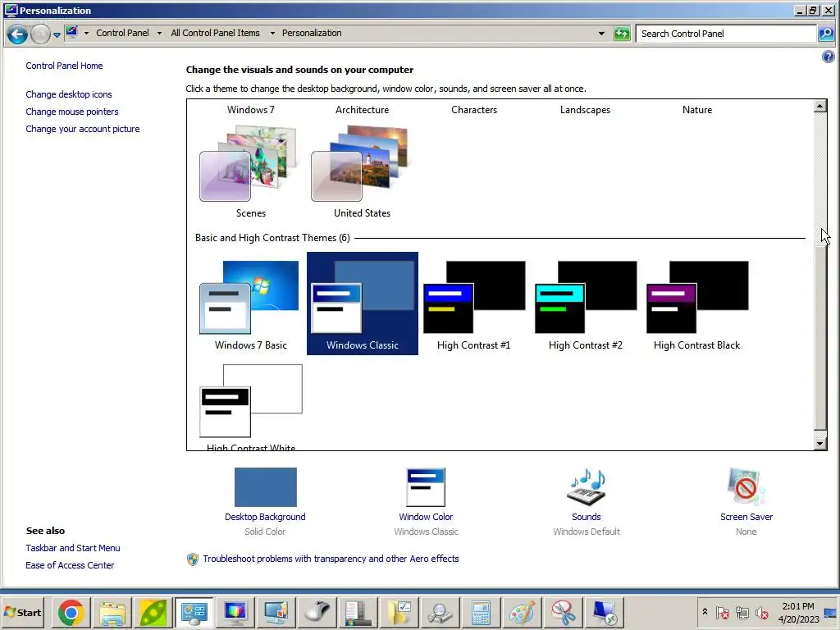Select the High Contrast #1 theme

473,304
